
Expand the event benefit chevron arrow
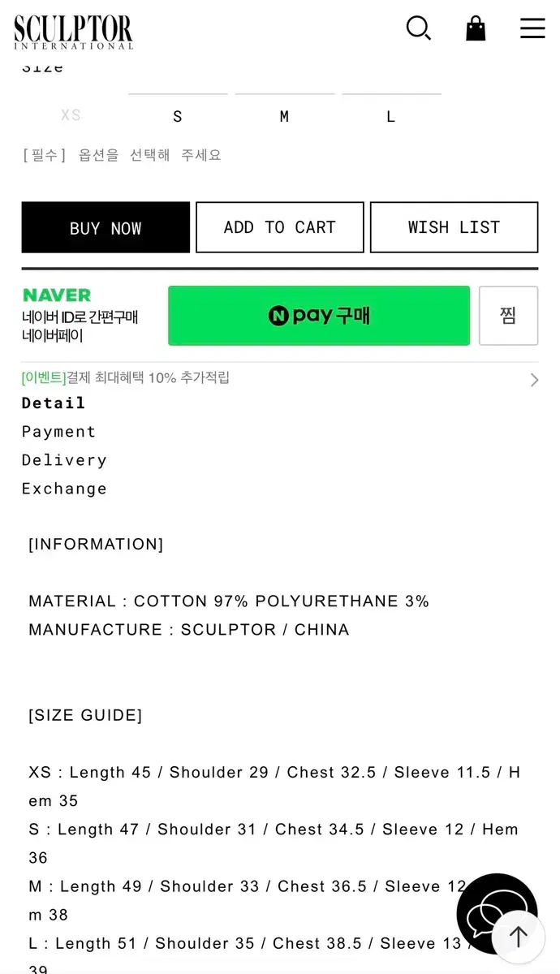[x=534, y=379]
